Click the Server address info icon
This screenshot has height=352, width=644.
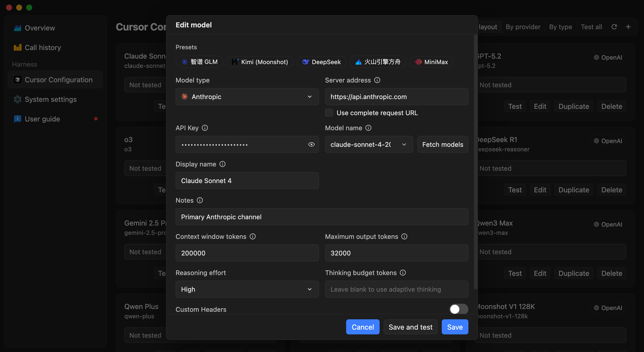377,80
